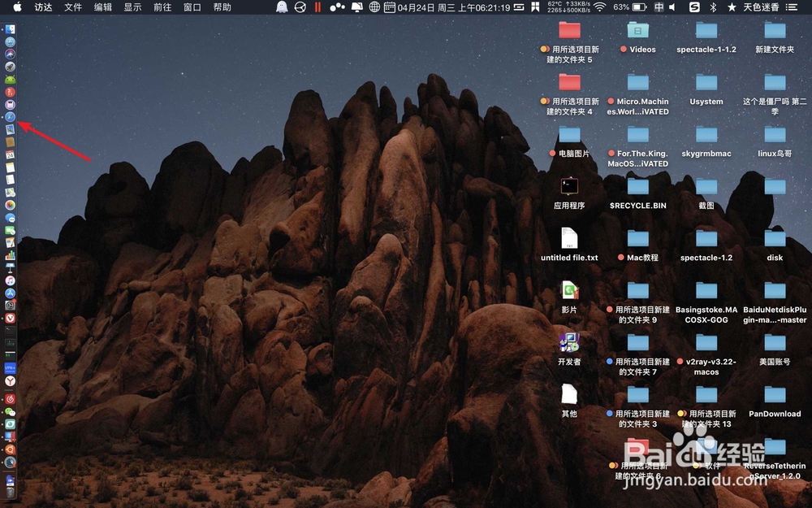Open Notes app in the Dock
The width and height of the screenshot is (812, 508).
pos(10,167)
